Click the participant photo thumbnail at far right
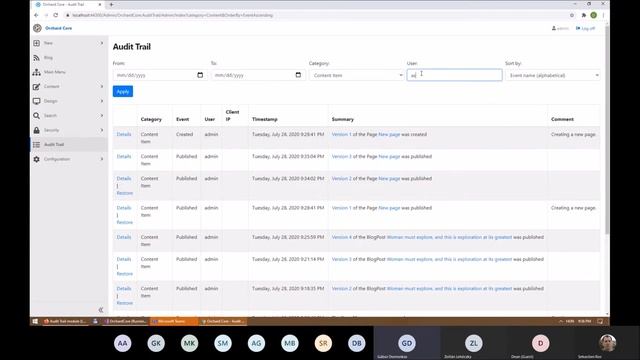Viewport: 640px width, 360px height. point(607,343)
